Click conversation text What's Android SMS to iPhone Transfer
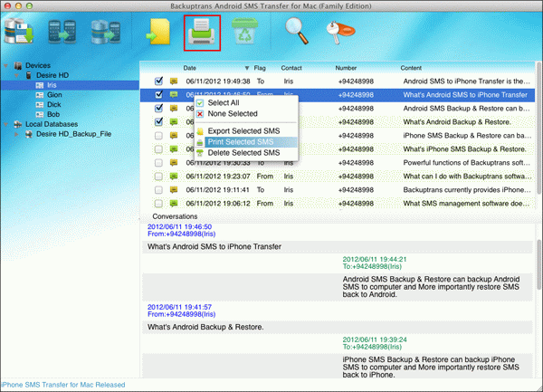The image size is (543, 392). pos(214,246)
